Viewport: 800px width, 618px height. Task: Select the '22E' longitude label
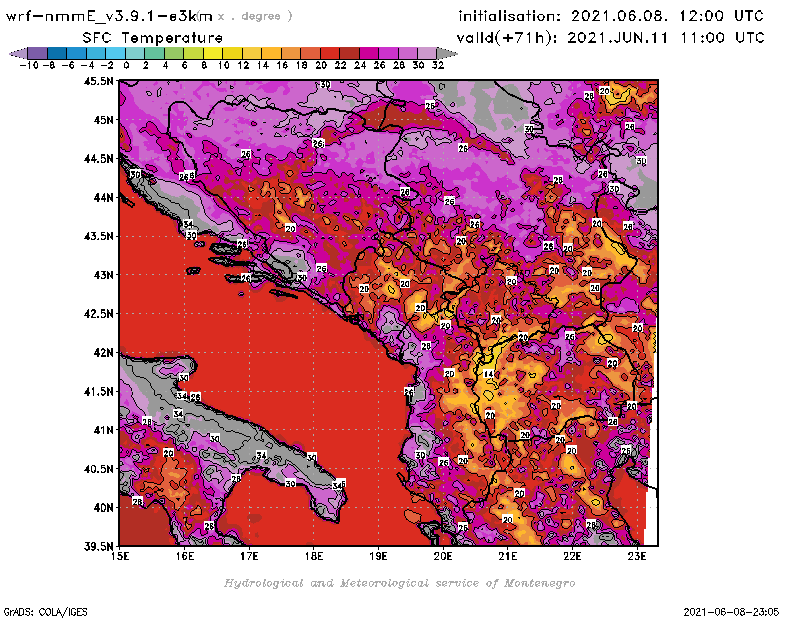572,556
